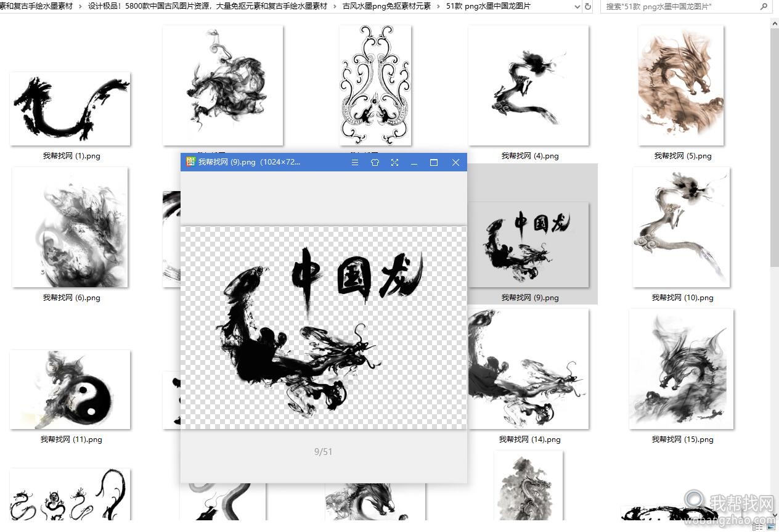779x532 pixels.
Task: Select the 我帮找网 (4).png thumbnail
Action: coord(528,85)
